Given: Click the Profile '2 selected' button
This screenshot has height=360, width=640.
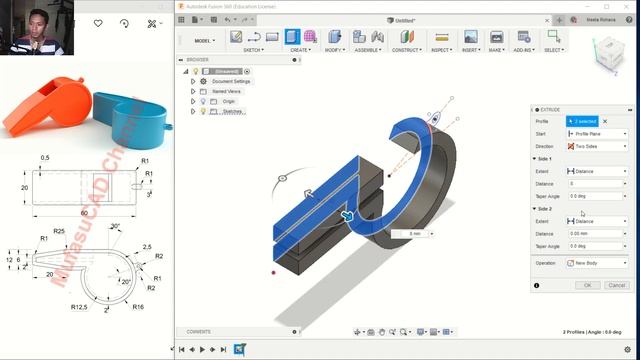Looking at the screenshot, I should click(582, 121).
